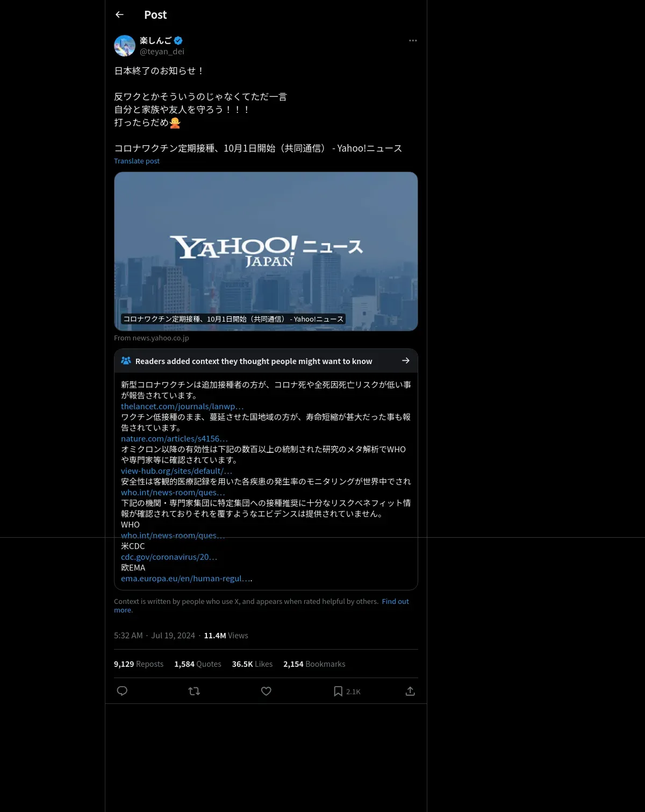
Task: Open thelancet.com/journals/lanwp link
Action: pyautogui.click(x=182, y=407)
